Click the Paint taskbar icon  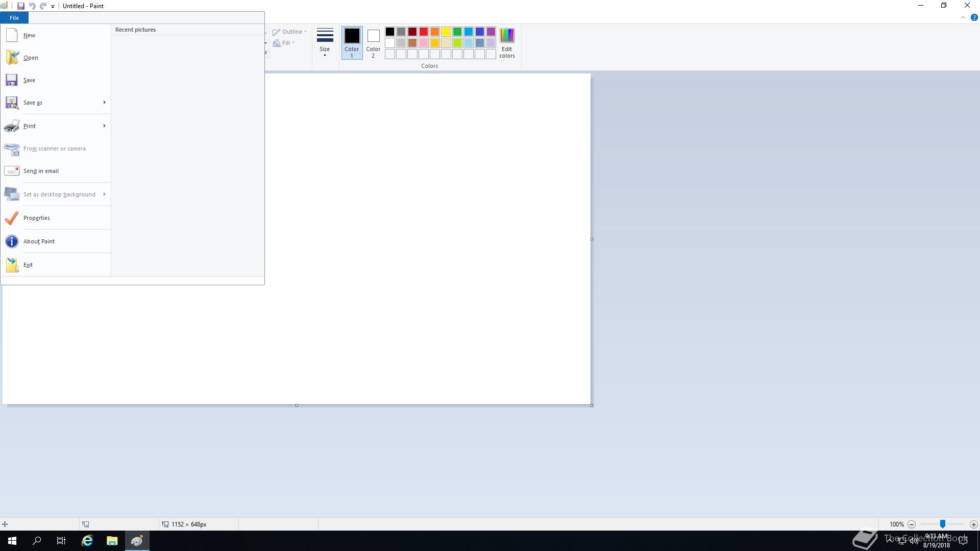tap(137, 541)
